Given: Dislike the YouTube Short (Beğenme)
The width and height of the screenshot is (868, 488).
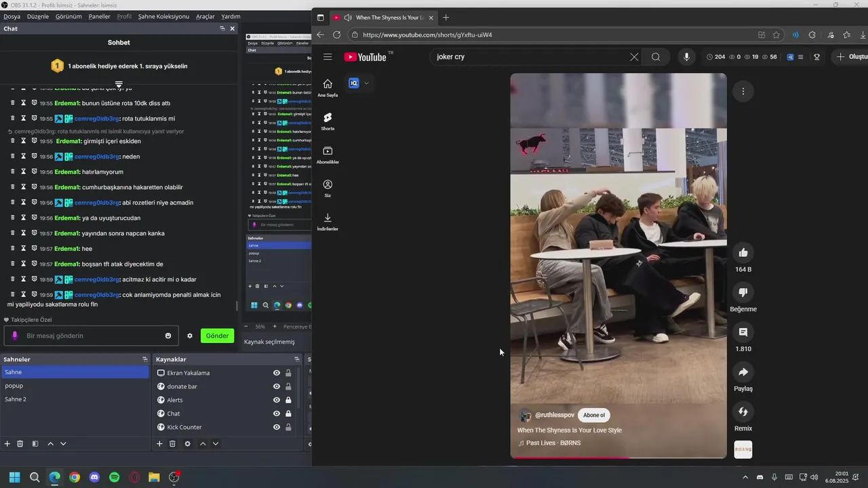Looking at the screenshot, I should click(743, 292).
